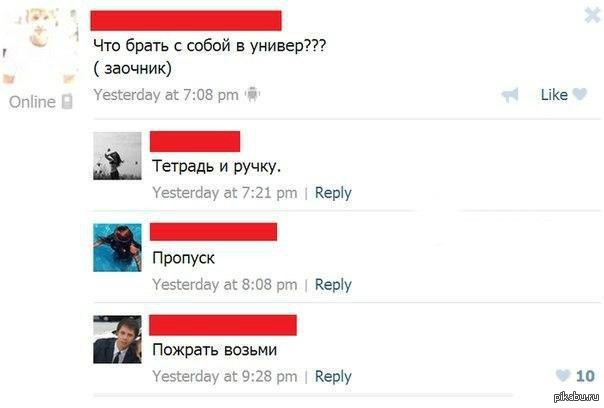Click the "Yesterday at 7:21 pm" comment timestamp
604x408 pixels.
(224, 192)
